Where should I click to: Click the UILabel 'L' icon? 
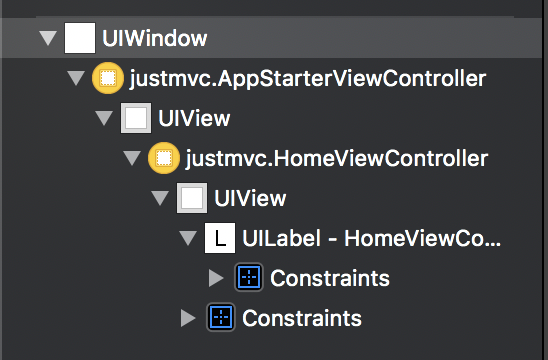[220, 238]
